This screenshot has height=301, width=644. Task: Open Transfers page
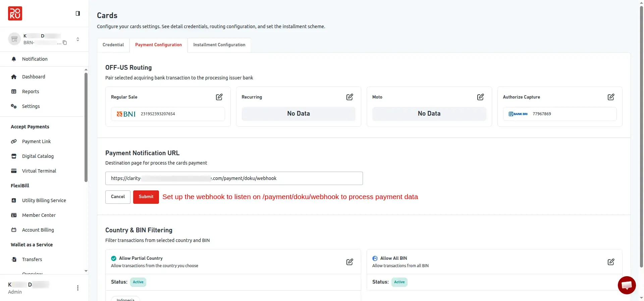tap(32, 259)
